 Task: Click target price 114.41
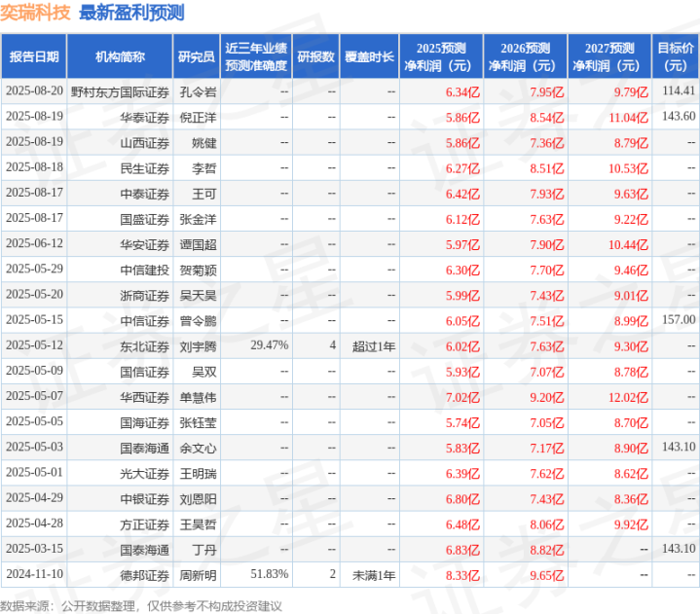[x=679, y=90]
